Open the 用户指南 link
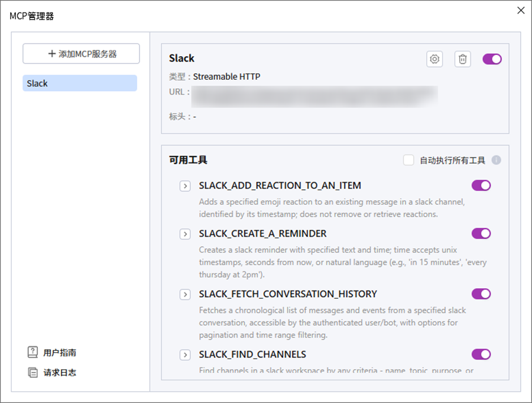The height and width of the screenshot is (403, 532). (x=59, y=353)
